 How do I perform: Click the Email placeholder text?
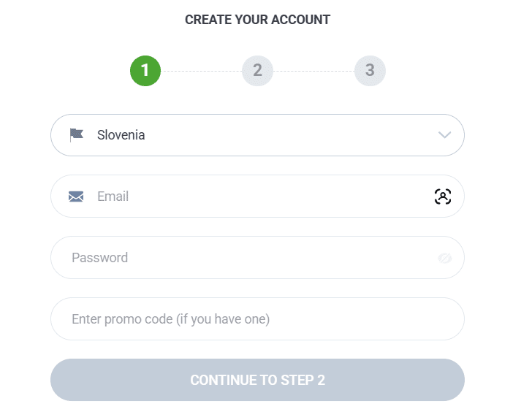tap(113, 196)
